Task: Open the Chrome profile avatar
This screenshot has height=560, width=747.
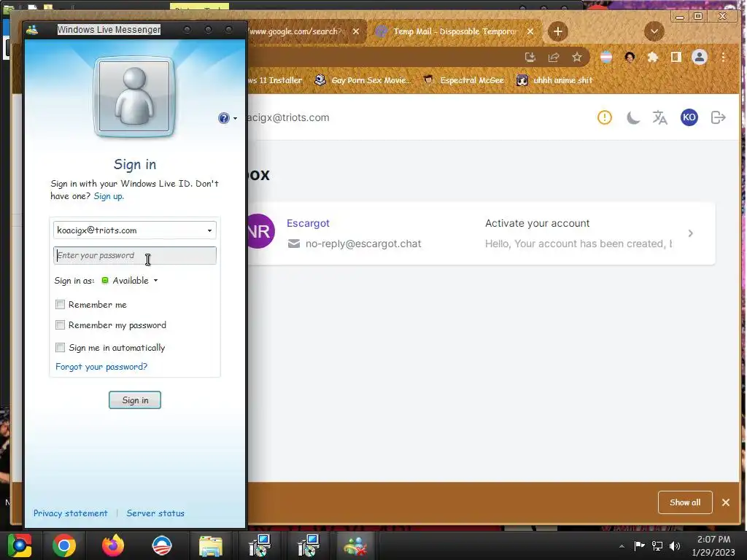Action: (700, 57)
